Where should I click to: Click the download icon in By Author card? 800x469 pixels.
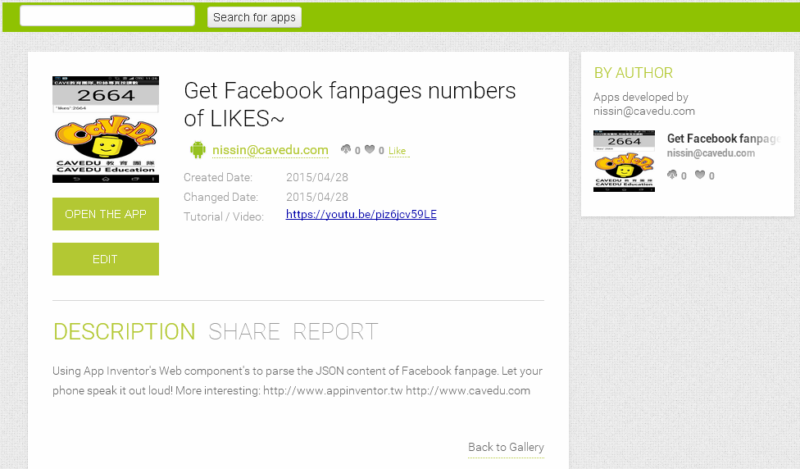pyautogui.click(x=673, y=175)
